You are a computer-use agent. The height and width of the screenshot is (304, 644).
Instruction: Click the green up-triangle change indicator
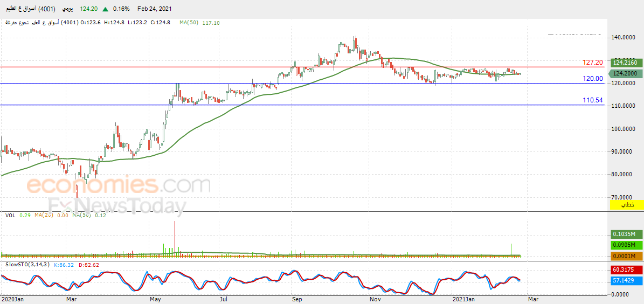pos(106,9)
